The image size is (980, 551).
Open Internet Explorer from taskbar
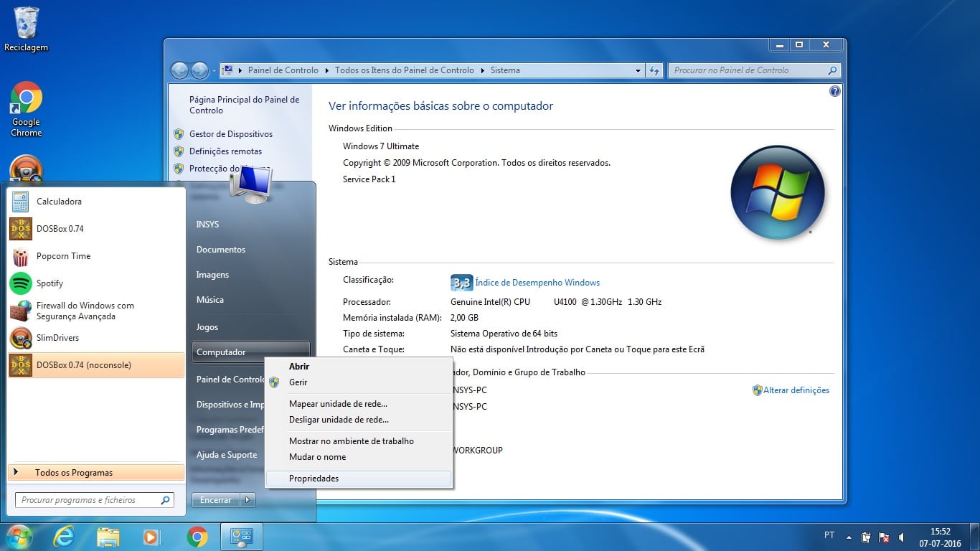click(64, 537)
